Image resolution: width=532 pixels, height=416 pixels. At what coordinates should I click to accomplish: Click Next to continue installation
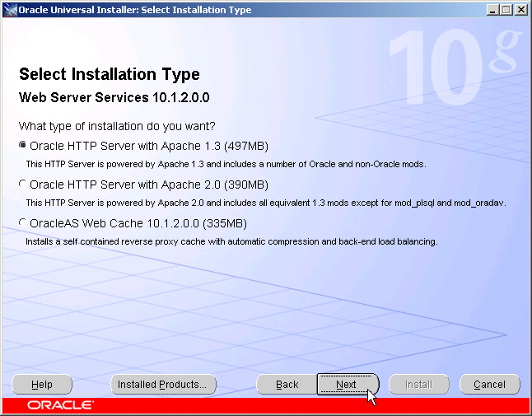coord(348,385)
